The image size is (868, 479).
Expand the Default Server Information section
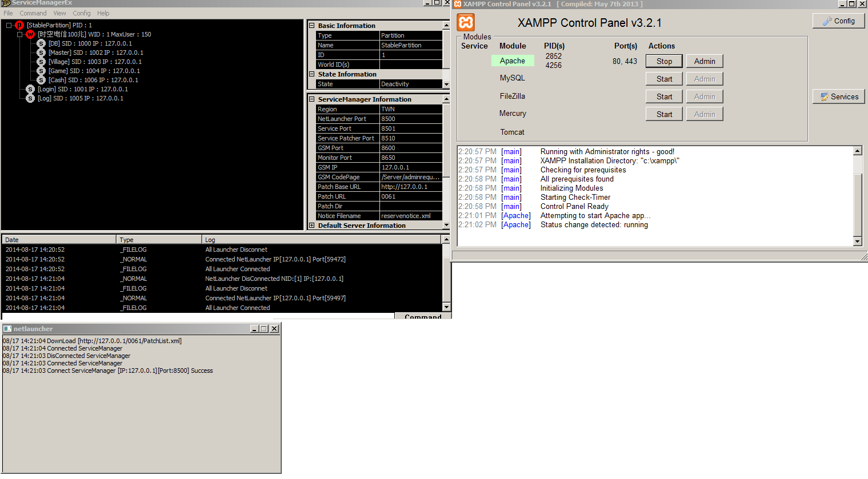(x=312, y=226)
